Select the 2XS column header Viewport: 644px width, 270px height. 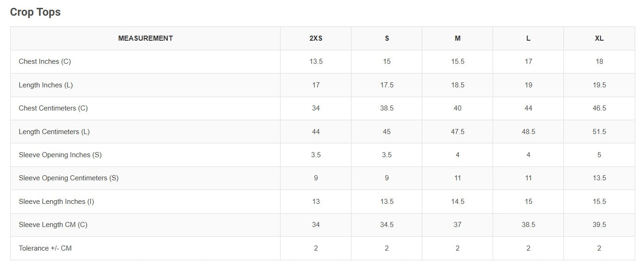pos(316,38)
